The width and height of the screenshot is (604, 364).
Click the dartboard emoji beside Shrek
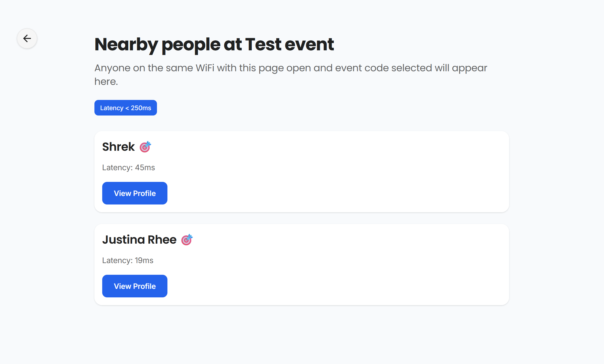145,147
